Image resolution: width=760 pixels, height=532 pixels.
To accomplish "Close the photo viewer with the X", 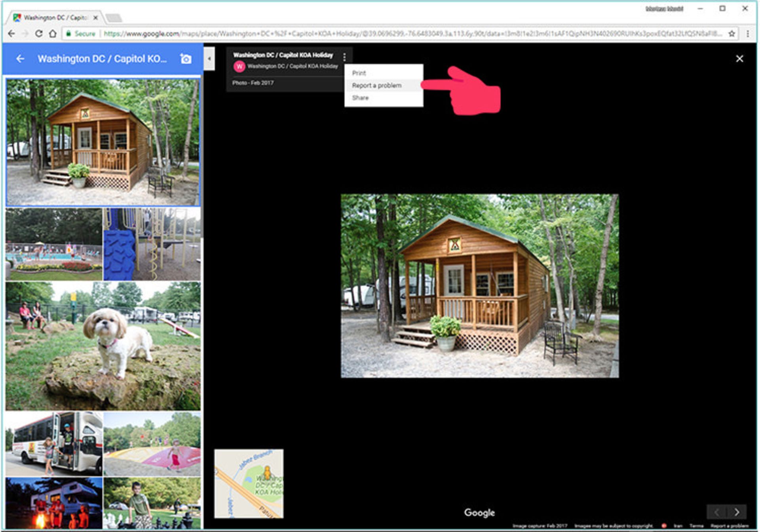I will click(x=739, y=59).
